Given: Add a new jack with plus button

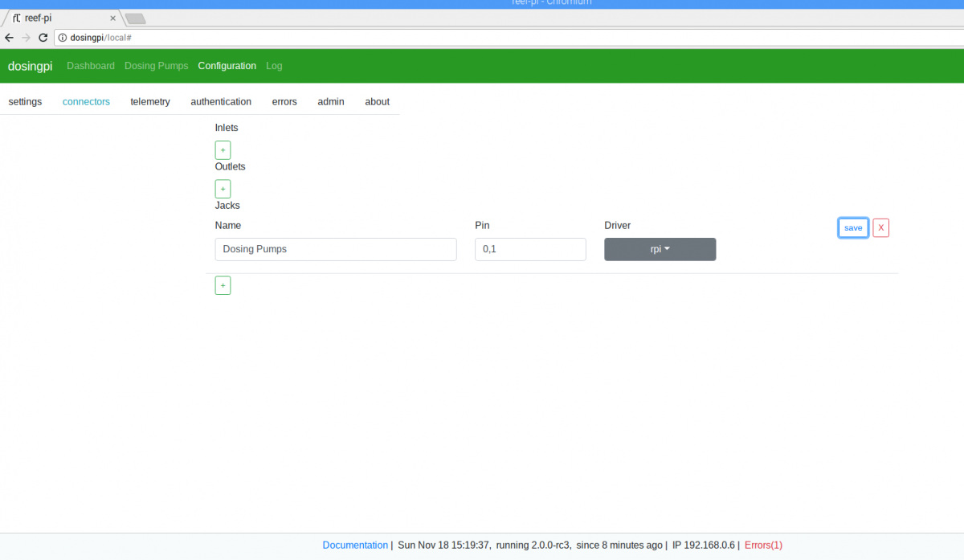Looking at the screenshot, I should point(223,285).
